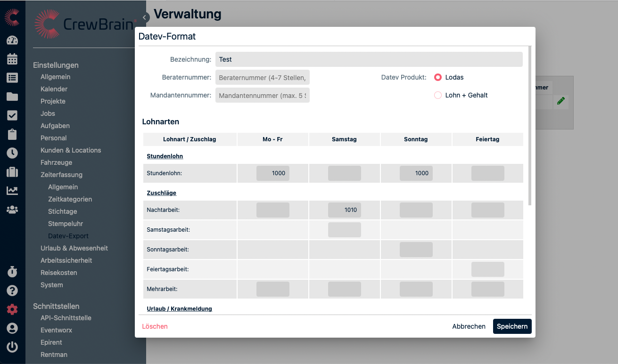Image resolution: width=618 pixels, height=364 pixels.
Task: Open the Stempeluhr menu entry
Action: (65, 224)
